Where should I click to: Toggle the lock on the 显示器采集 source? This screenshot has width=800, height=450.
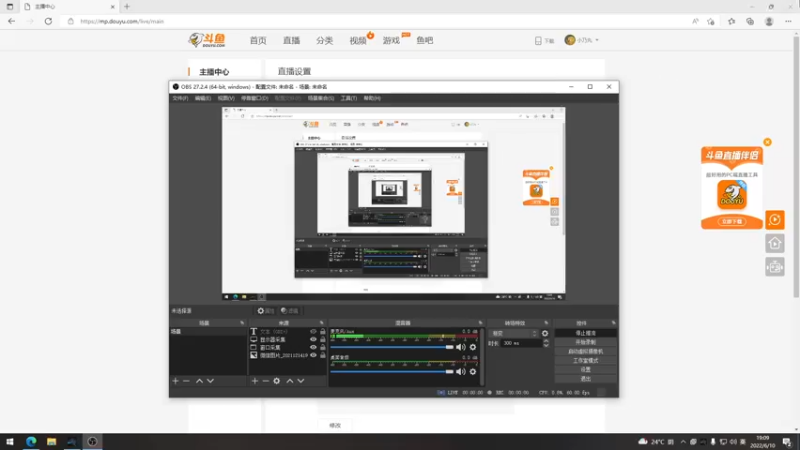(322, 339)
